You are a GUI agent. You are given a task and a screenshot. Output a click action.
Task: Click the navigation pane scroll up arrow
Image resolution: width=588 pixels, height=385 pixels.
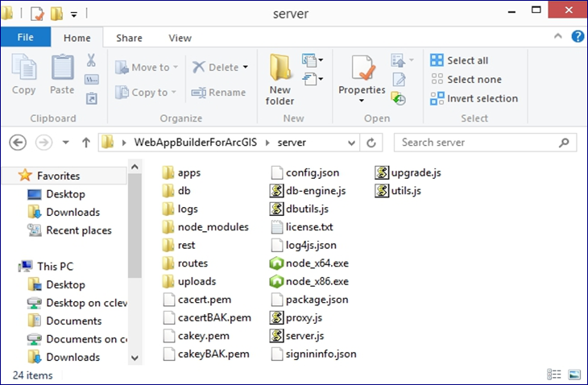[x=135, y=167]
